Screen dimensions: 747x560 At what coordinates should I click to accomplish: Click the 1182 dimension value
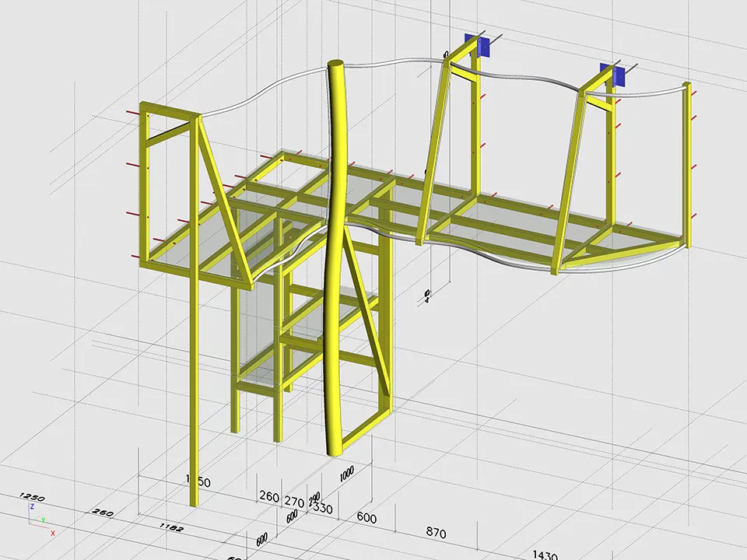171,527
